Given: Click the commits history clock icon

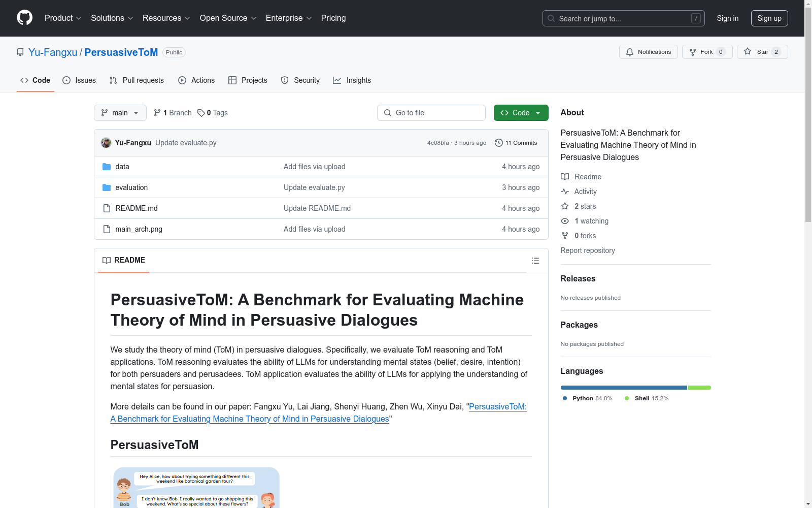Looking at the screenshot, I should point(499,143).
